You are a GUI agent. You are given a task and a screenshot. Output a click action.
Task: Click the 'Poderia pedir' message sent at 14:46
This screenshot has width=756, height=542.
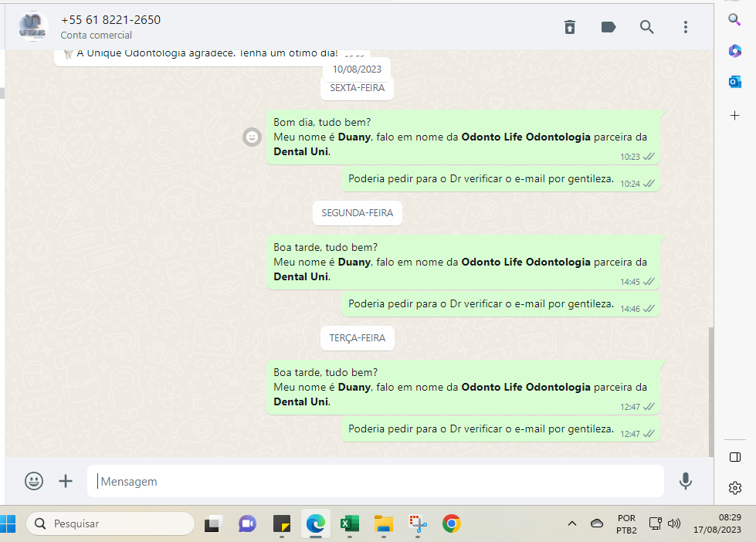click(500, 304)
